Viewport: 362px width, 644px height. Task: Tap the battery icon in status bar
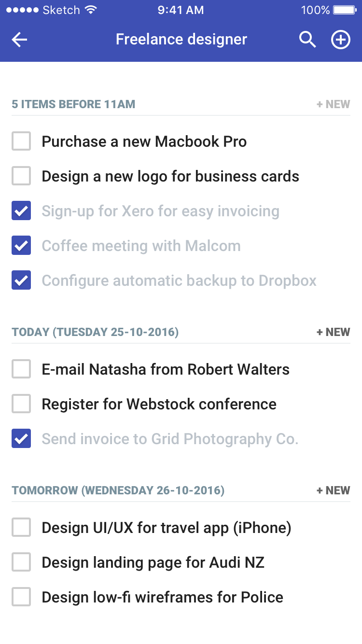click(x=345, y=10)
